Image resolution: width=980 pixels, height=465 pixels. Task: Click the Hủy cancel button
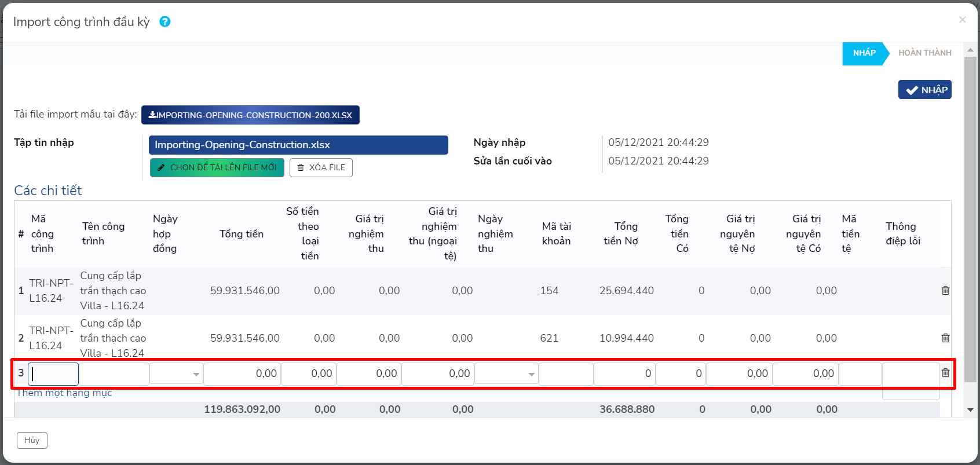coord(32,440)
